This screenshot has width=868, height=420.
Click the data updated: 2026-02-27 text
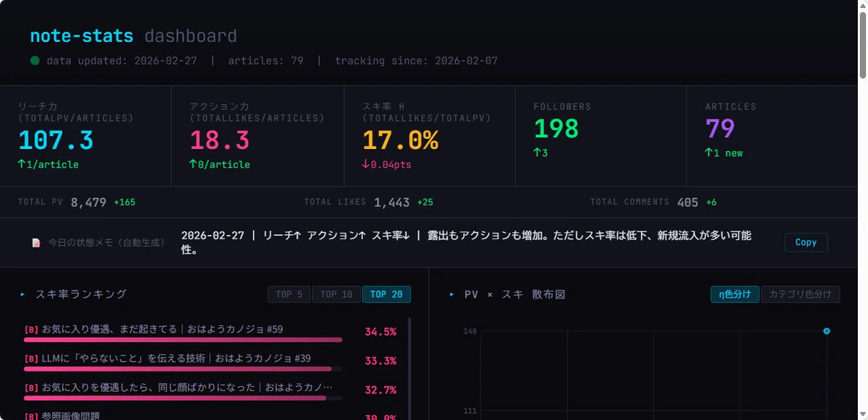tap(122, 61)
